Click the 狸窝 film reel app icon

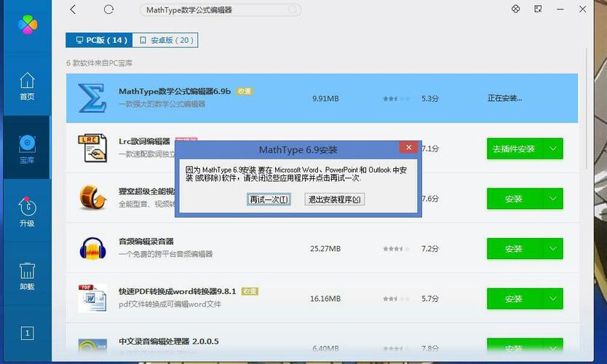point(93,197)
